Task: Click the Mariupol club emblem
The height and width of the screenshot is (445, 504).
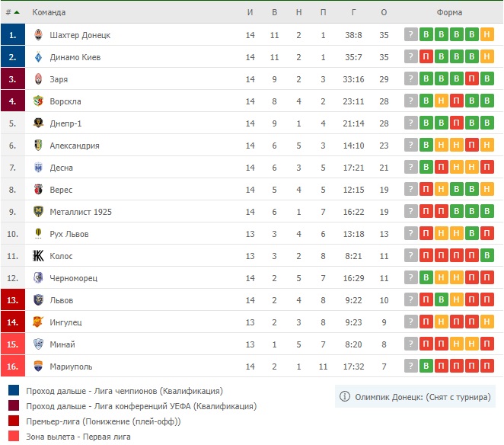Action: [x=38, y=367]
